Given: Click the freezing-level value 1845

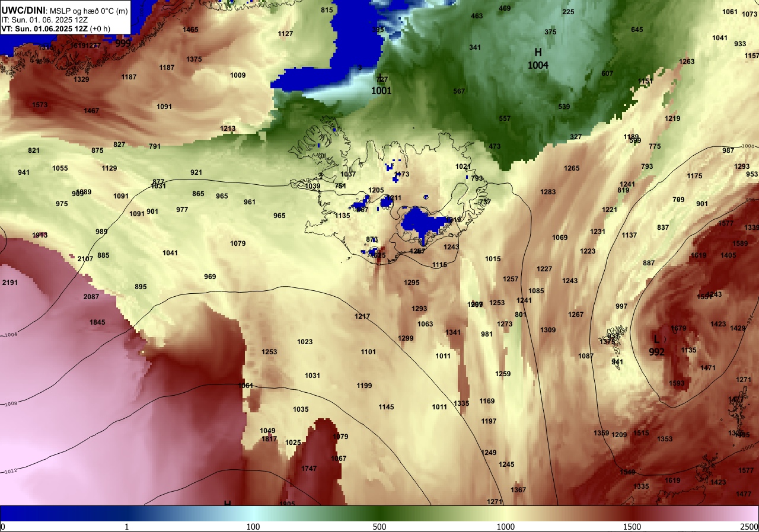Looking at the screenshot, I should click(x=97, y=322).
